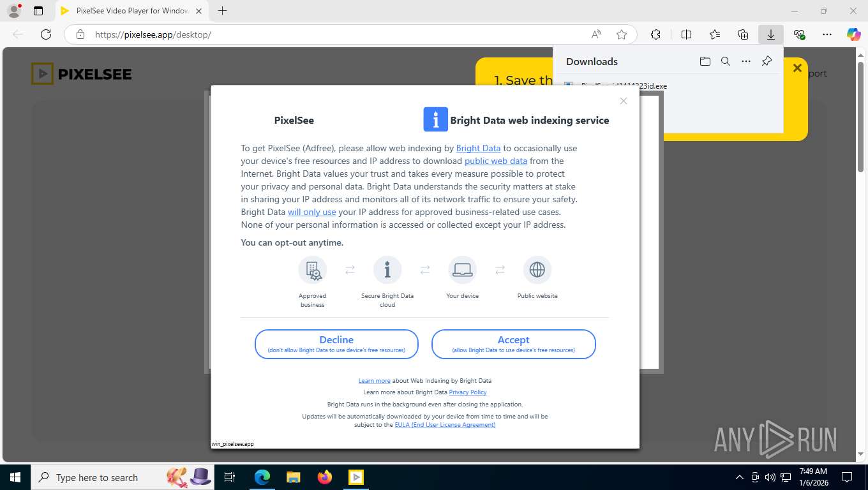868x490 pixels.
Task: Open downloads folder icon in Downloads panel
Action: point(705,61)
